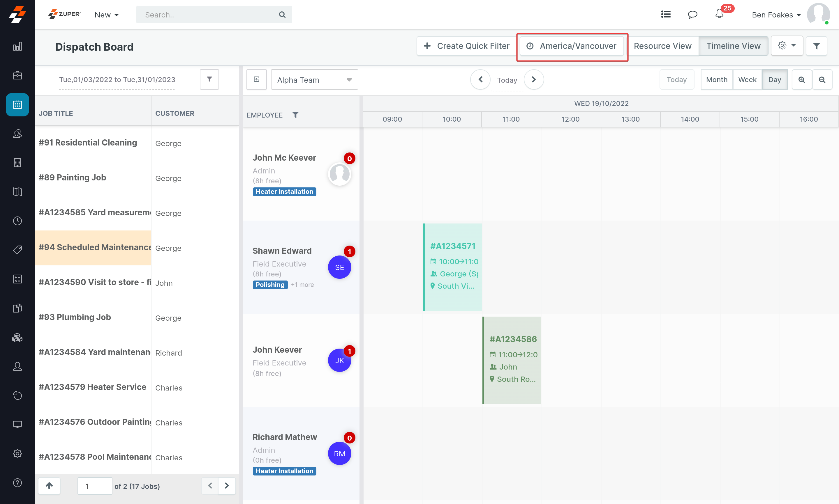Select the Month view tab
This screenshot has width=839, height=504.
[x=717, y=79]
